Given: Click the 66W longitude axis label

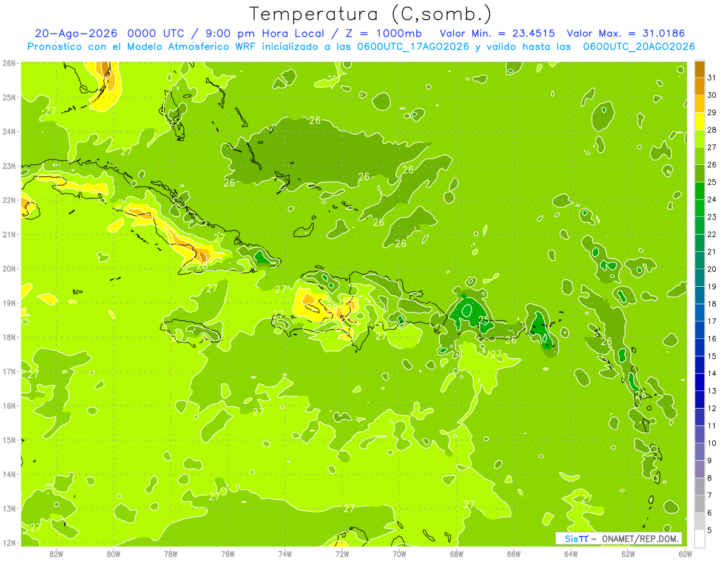Looking at the screenshot, I should point(513,554).
